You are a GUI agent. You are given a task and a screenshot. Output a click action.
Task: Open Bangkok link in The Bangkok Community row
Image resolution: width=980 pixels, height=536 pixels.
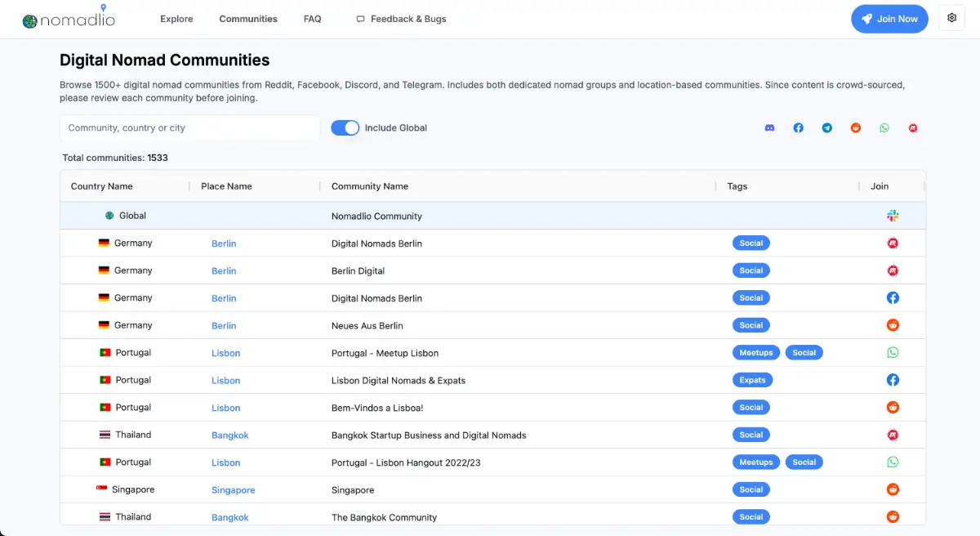[229, 518]
